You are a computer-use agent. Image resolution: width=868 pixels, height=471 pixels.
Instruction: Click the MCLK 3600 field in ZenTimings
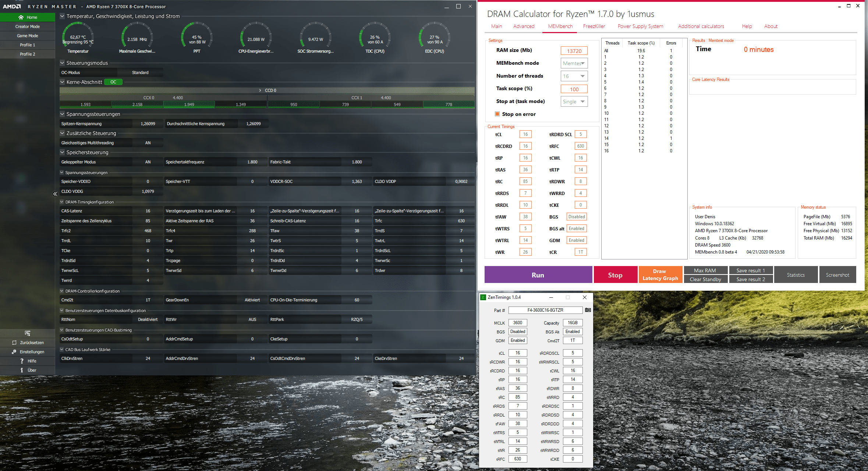point(518,323)
